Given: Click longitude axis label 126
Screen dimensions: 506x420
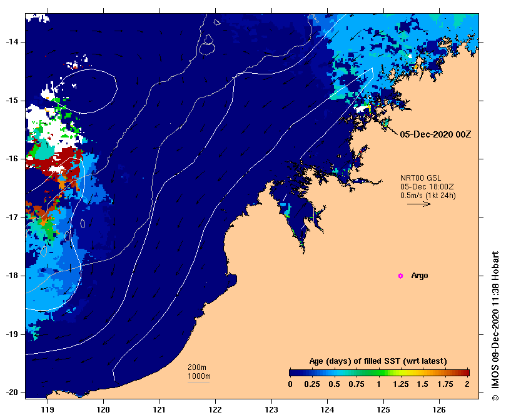Looking at the screenshot, I should tap(439, 409).
